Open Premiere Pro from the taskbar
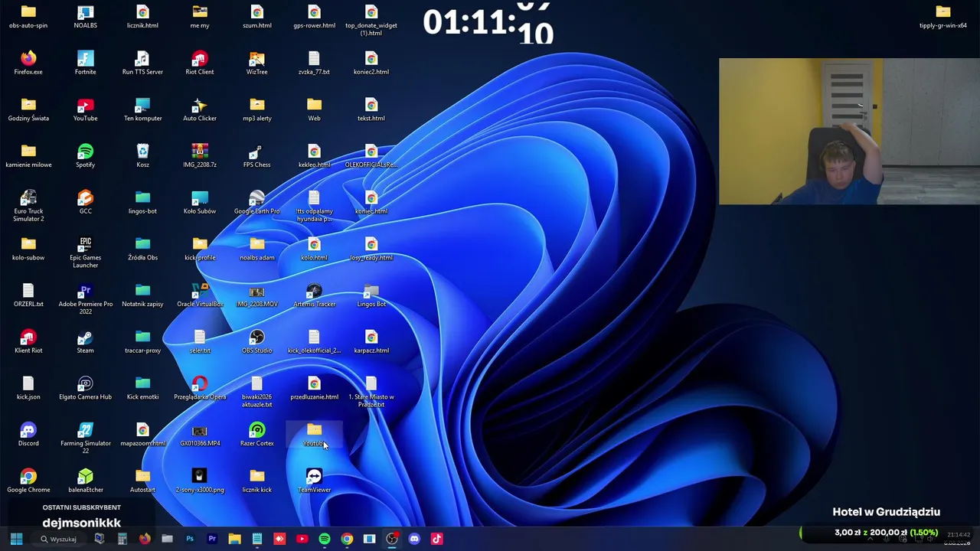The image size is (980, 551). (212, 539)
